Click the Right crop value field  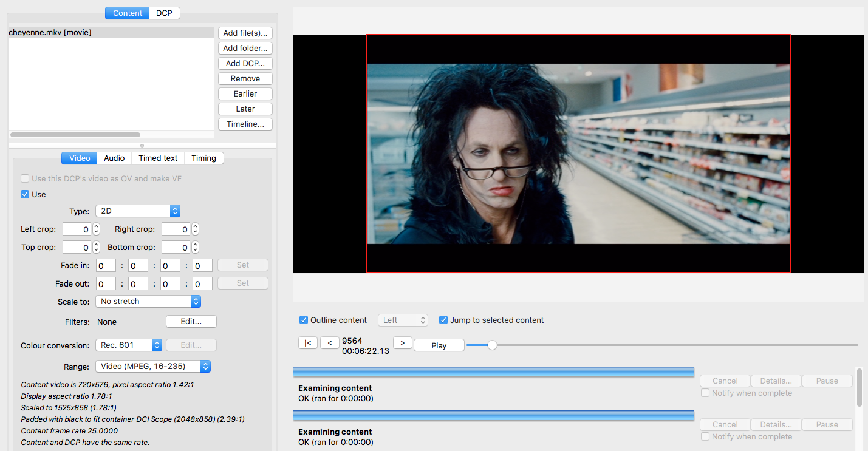click(176, 229)
